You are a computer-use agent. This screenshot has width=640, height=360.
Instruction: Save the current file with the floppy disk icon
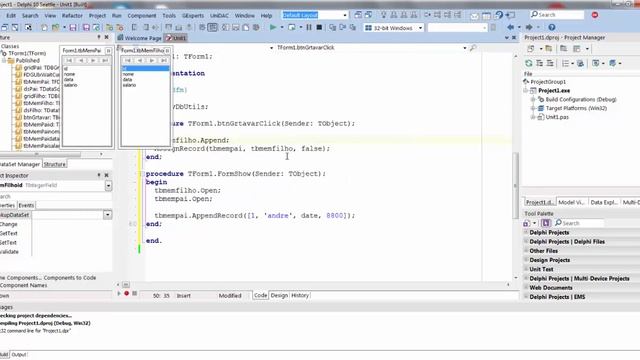tap(73, 27)
